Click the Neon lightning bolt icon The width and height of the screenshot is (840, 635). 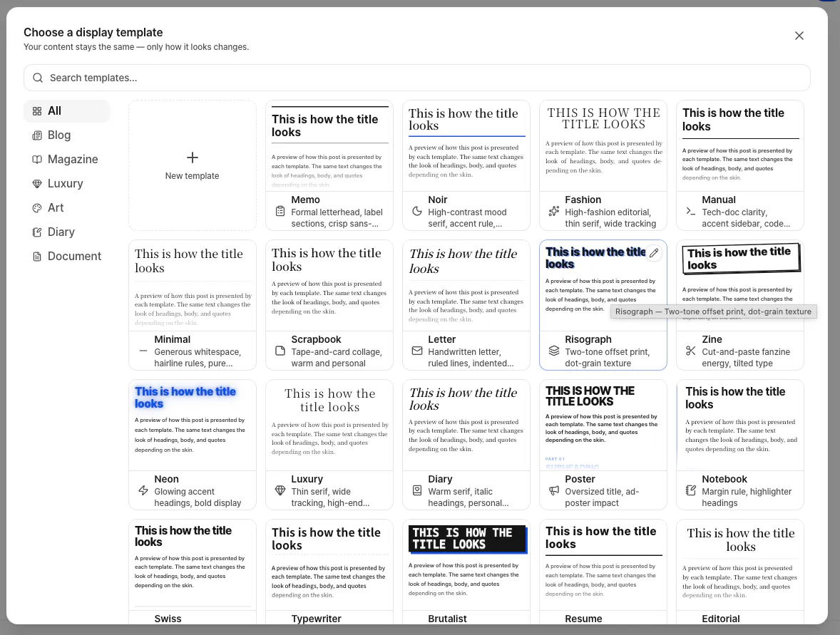pyautogui.click(x=143, y=490)
